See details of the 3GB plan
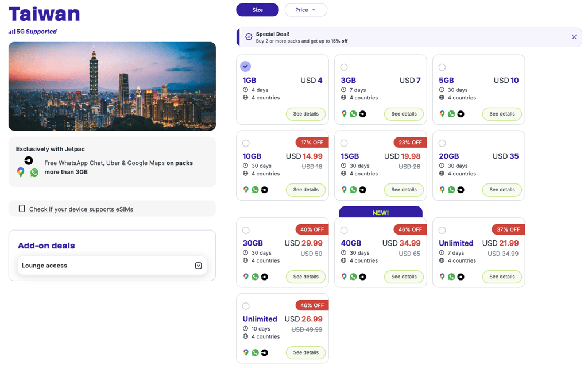The width and height of the screenshot is (588, 368). [x=404, y=114]
